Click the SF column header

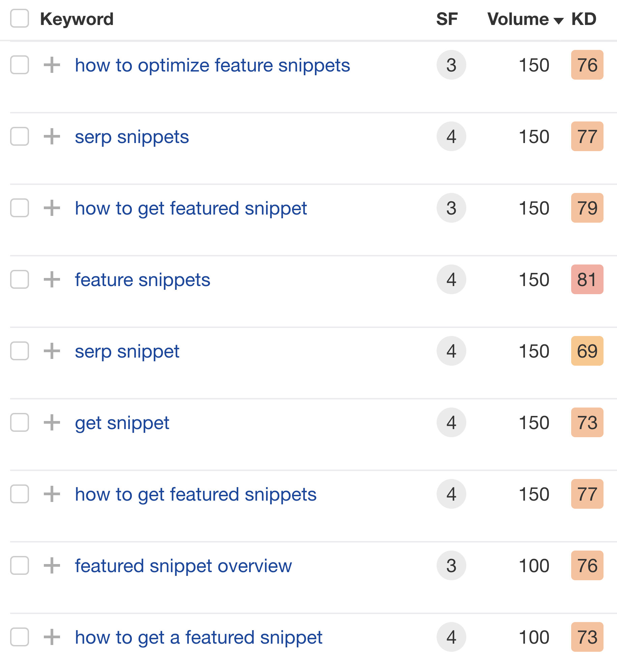447,19
